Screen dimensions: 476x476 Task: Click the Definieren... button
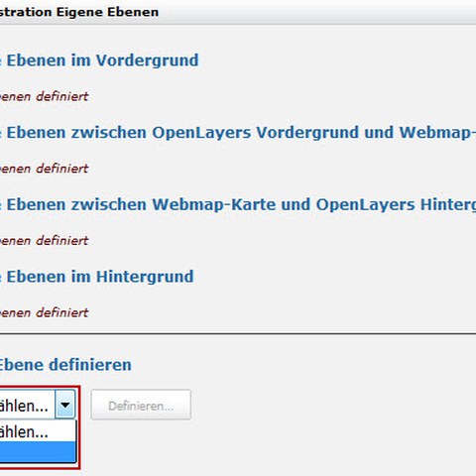(x=141, y=405)
